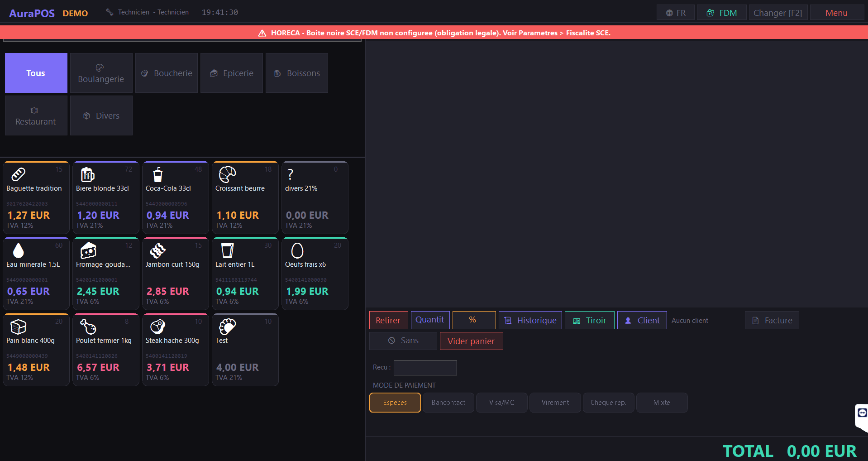Select the Fromage gouda cheese icon
868x461 pixels.
(x=88, y=250)
